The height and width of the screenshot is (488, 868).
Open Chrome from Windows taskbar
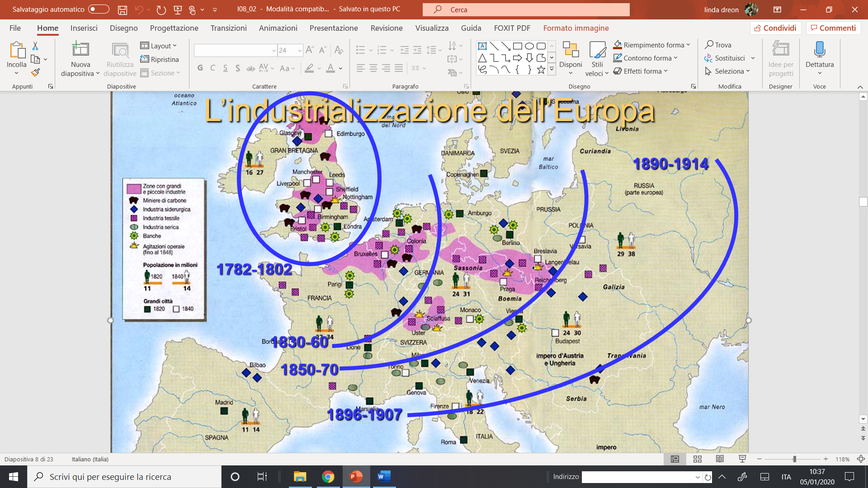[x=328, y=477]
